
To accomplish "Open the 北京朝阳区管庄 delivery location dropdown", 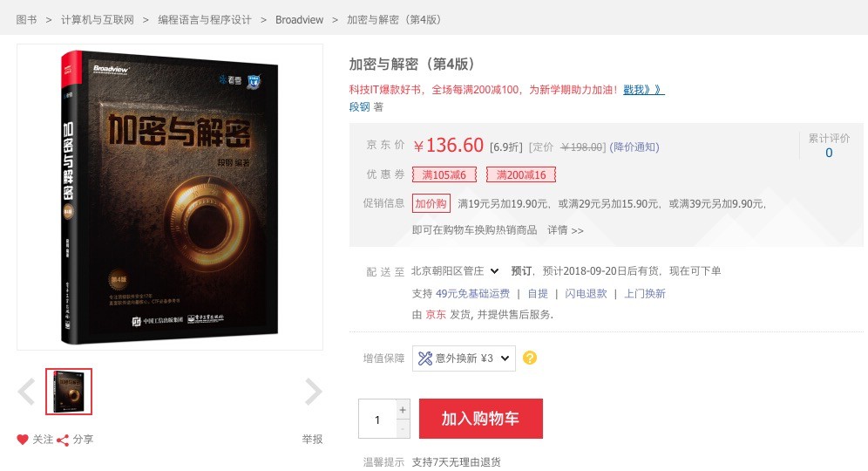I will 455,271.
